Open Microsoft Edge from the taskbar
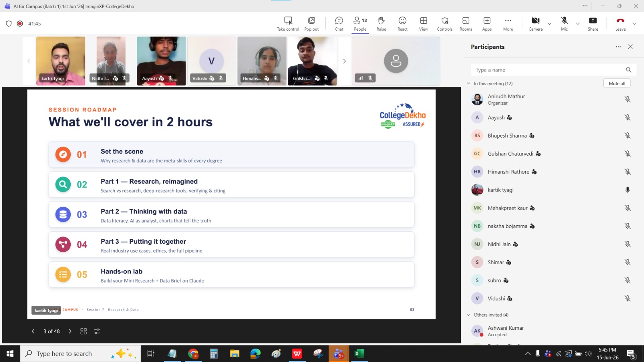Screen dimensions: 644x362 point(256,354)
